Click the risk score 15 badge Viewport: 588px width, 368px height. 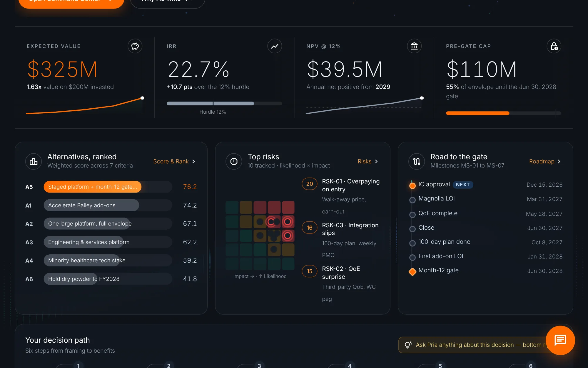(x=310, y=271)
